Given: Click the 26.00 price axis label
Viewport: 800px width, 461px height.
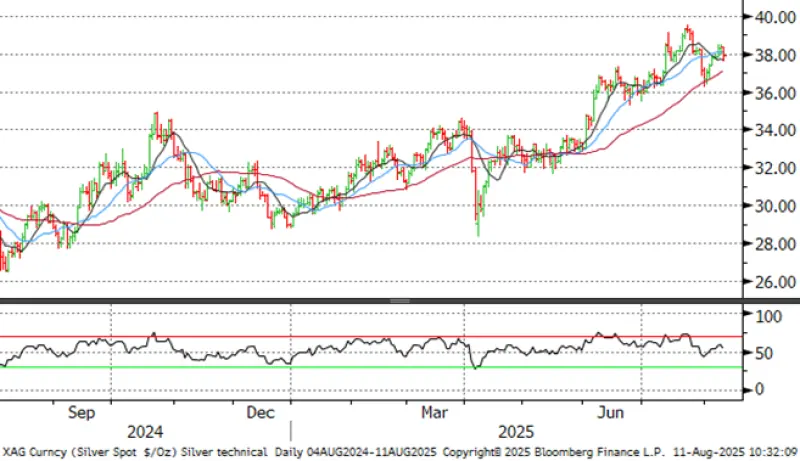Looking at the screenshot, I should [775, 281].
